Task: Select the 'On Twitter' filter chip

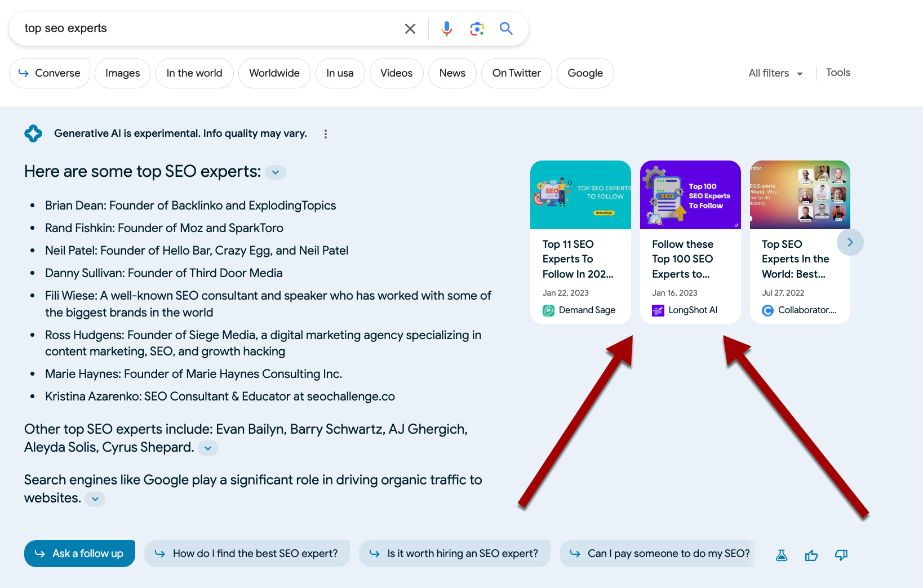Action: (x=517, y=73)
